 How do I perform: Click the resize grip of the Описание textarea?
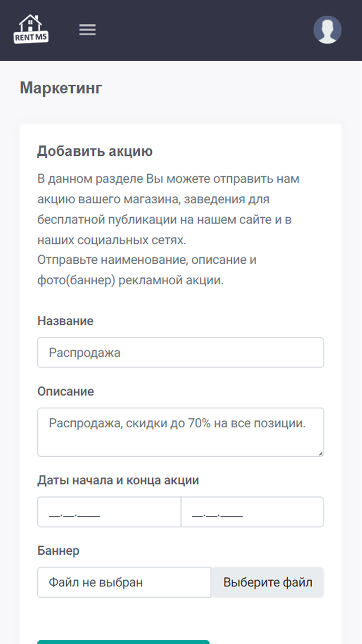tap(320, 453)
